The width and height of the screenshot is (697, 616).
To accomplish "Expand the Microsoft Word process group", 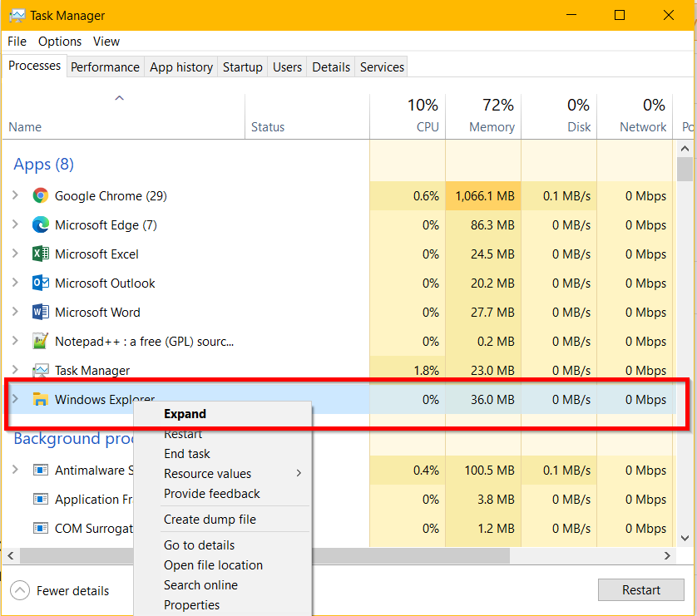I will [x=15, y=312].
